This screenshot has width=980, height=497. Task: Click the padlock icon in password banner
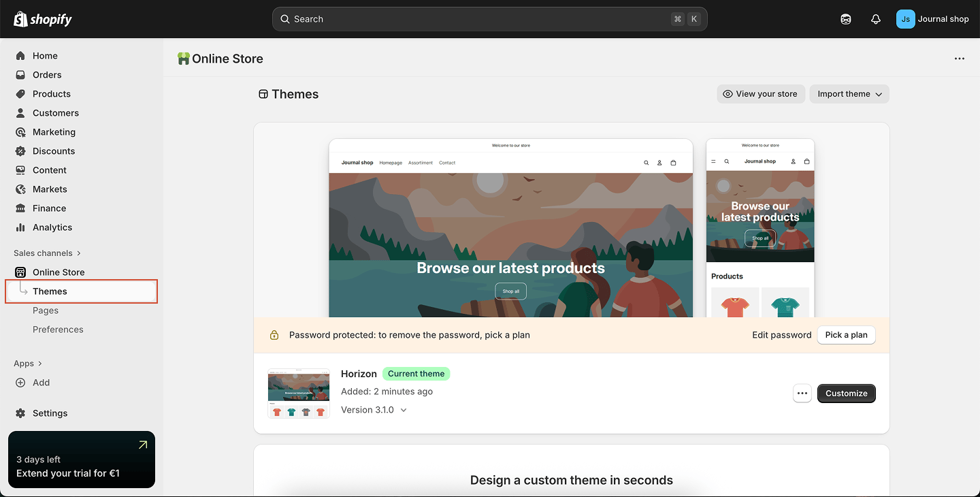[274, 335]
